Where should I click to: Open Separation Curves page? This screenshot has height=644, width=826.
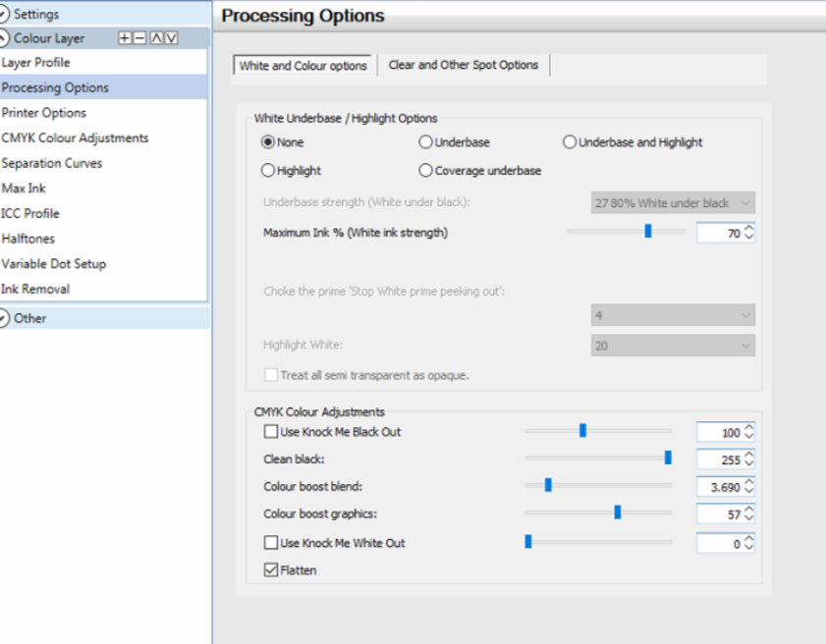103,163
